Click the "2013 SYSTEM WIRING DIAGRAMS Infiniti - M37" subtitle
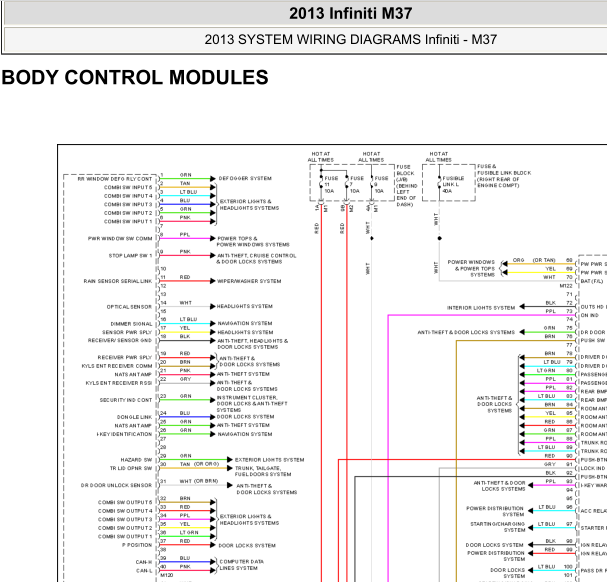 click(x=350, y=39)
